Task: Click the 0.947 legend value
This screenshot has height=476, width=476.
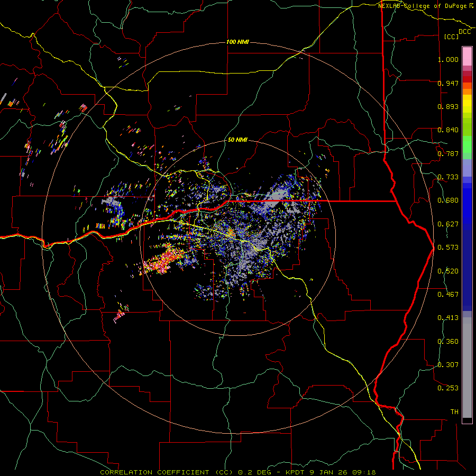Action: [448, 83]
